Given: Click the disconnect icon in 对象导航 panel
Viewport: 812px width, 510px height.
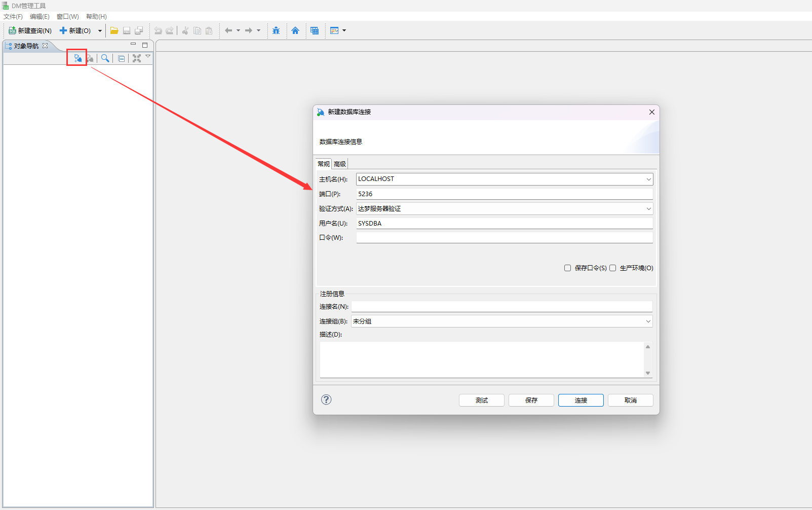Looking at the screenshot, I should pyautogui.click(x=90, y=58).
